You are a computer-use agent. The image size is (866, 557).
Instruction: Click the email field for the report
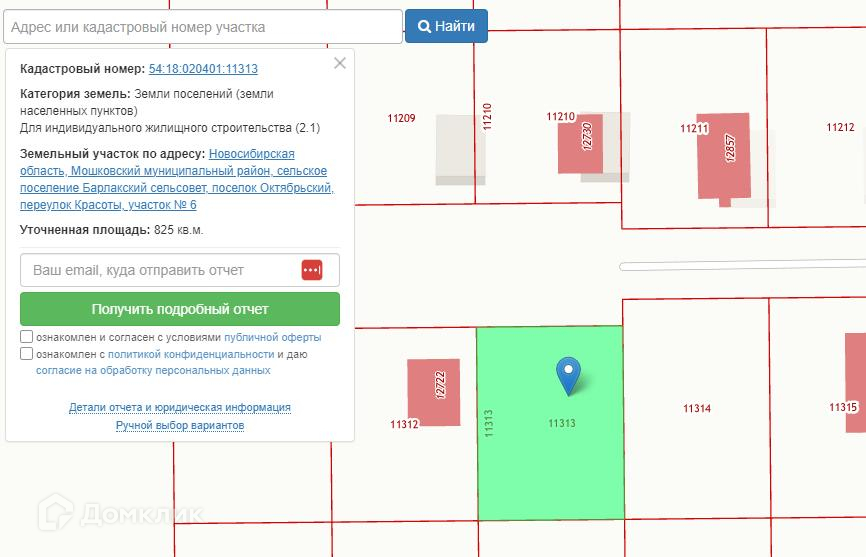tap(179, 270)
